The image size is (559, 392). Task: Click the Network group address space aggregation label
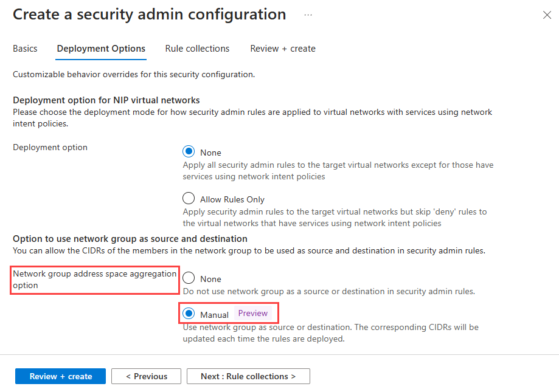[94, 280]
